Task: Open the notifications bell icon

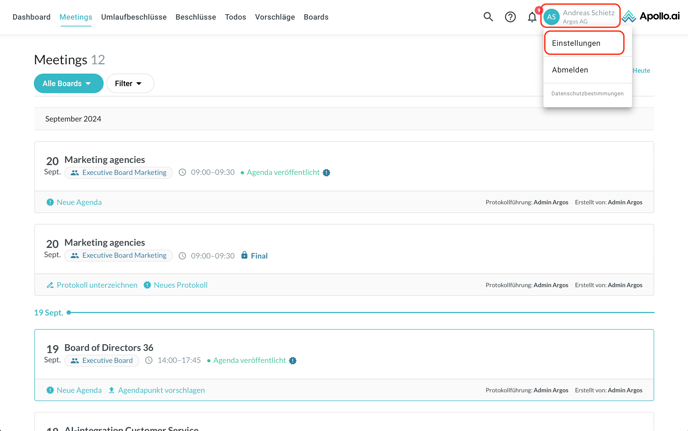Action: [x=532, y=17]
